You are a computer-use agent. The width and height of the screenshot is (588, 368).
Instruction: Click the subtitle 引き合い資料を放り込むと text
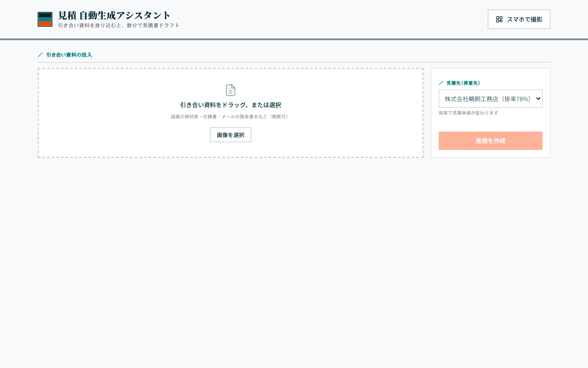[119, 25]
